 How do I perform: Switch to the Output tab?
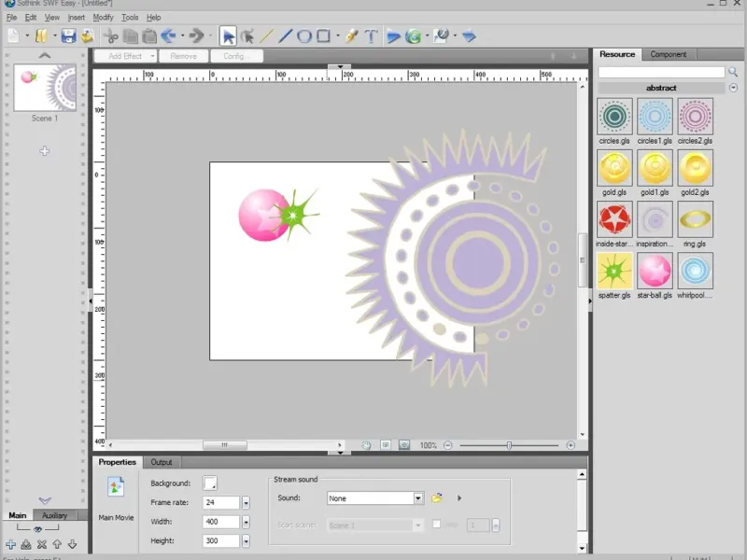pos(162,462)
